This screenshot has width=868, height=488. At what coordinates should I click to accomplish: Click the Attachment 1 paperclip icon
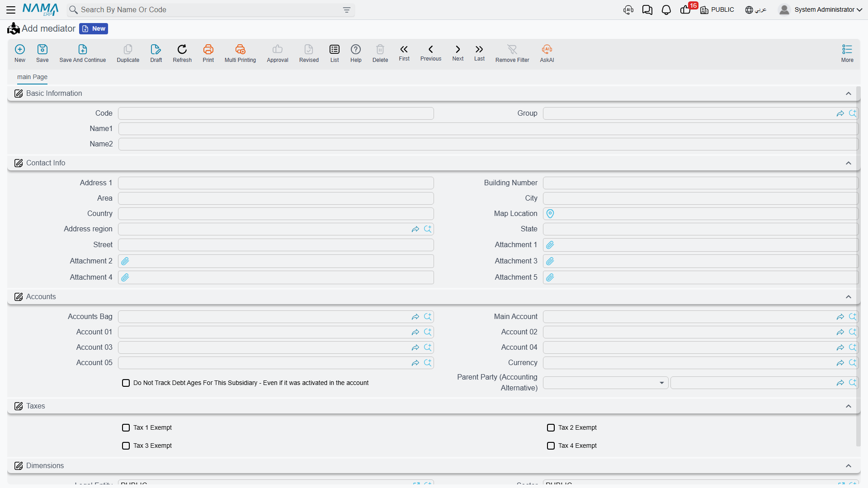(550, 245)
